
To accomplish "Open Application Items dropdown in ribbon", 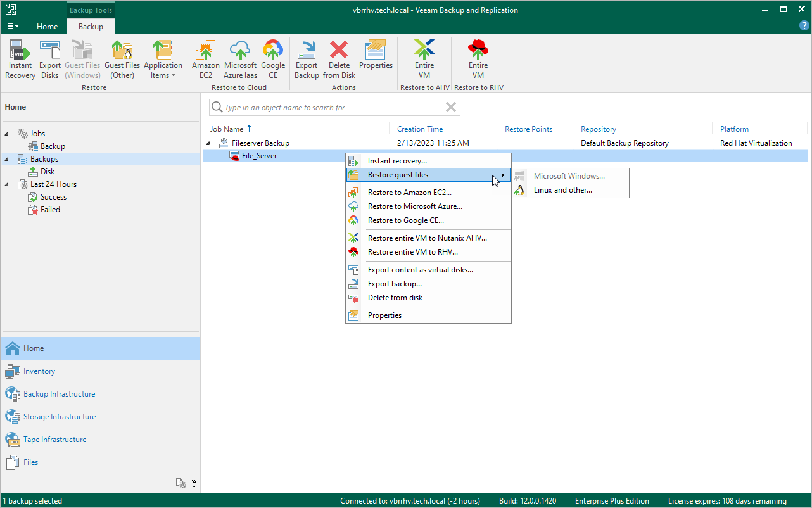I will click(163, 60).
